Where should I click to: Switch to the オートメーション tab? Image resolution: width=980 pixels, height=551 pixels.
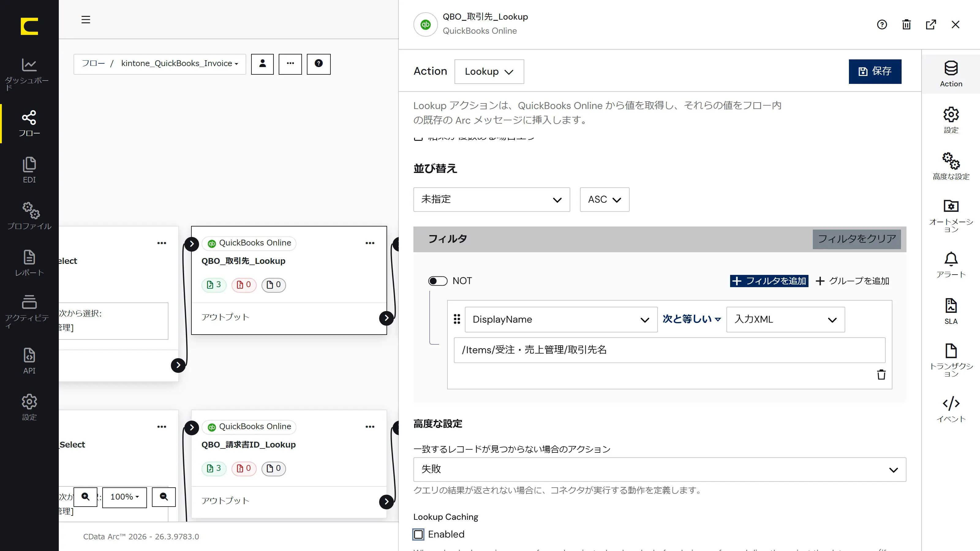(x=951, y=216)
